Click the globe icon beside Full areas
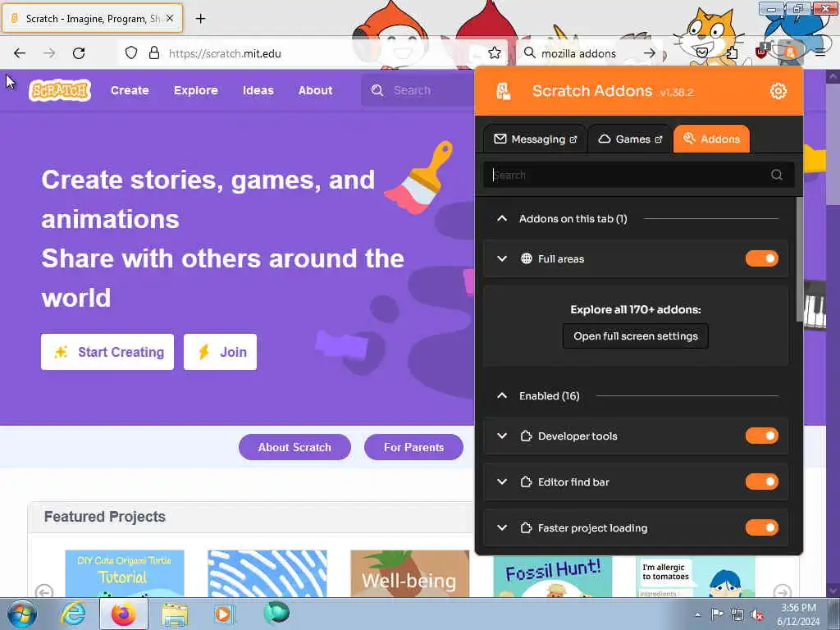Image resolution: width=840 pixels, height=630 pixels. point(527,258)
